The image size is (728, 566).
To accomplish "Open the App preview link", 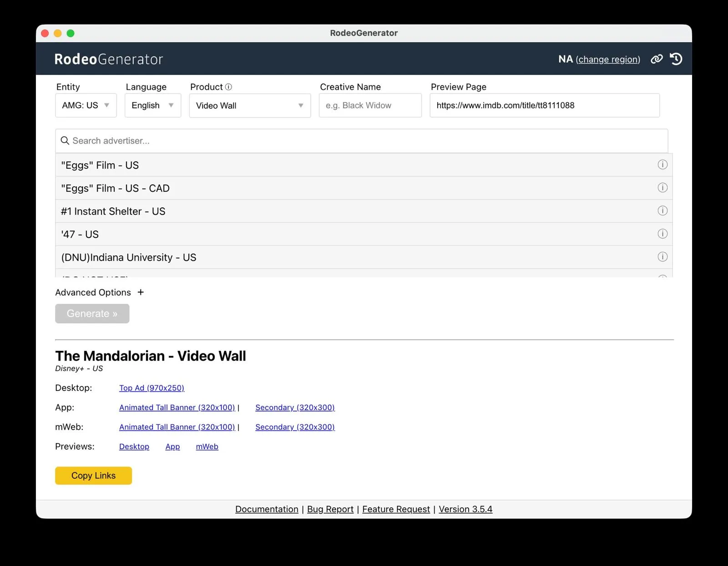I will (x=172, y=446).
